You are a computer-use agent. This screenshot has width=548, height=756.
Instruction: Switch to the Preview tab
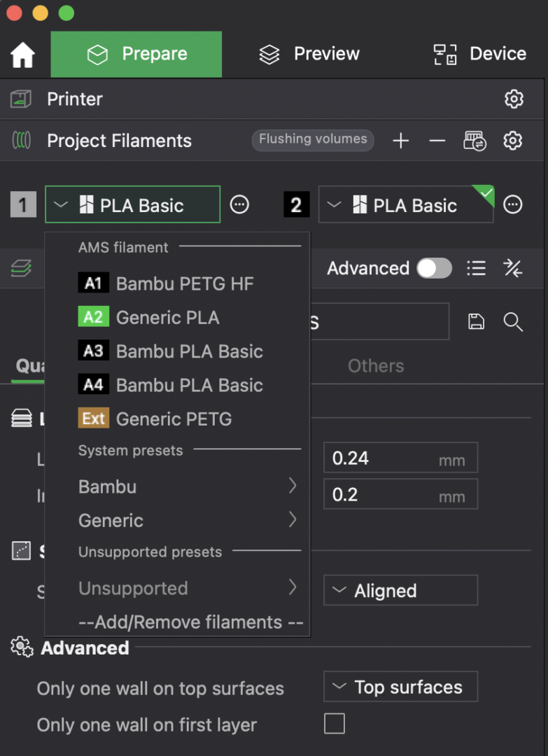pos(309,55)
